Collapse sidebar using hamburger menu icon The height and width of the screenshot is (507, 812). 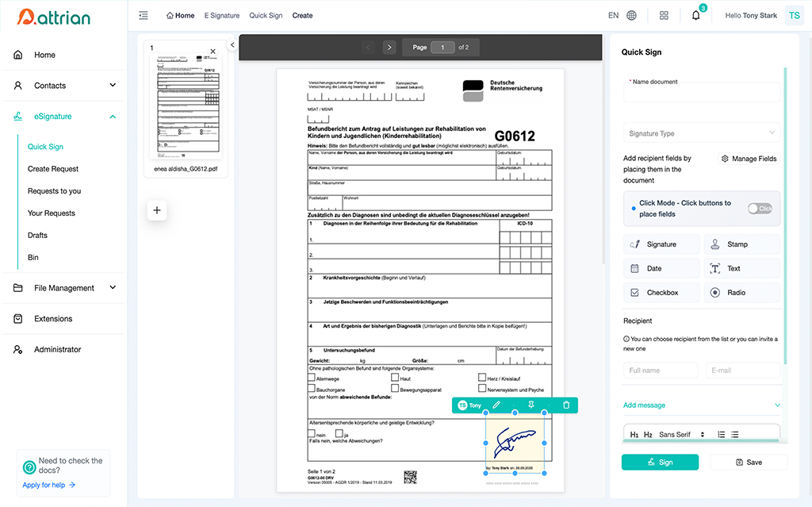click(x=144, y=16)
